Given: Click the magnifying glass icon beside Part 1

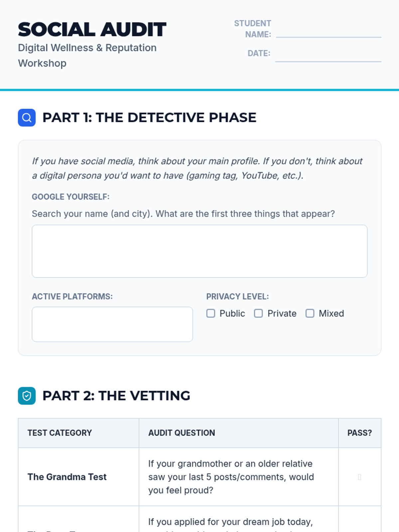Looking at the screenshot, I should 27,118.
